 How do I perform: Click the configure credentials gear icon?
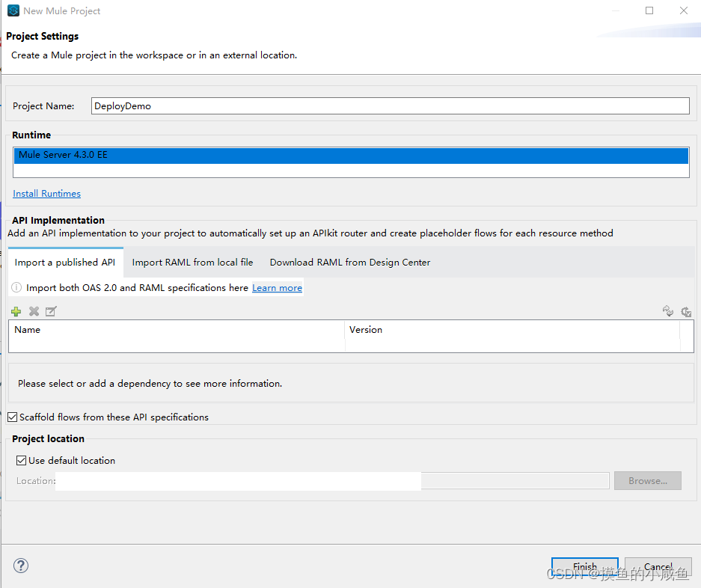coord(686,312)
